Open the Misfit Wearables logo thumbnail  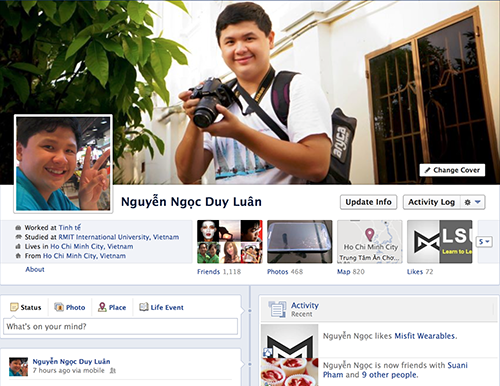[289, 341]
